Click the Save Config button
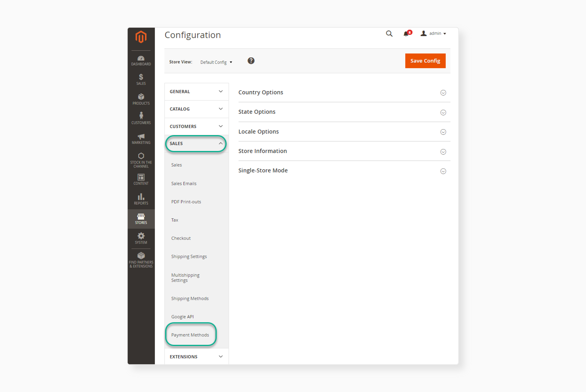 click(425, 61)
